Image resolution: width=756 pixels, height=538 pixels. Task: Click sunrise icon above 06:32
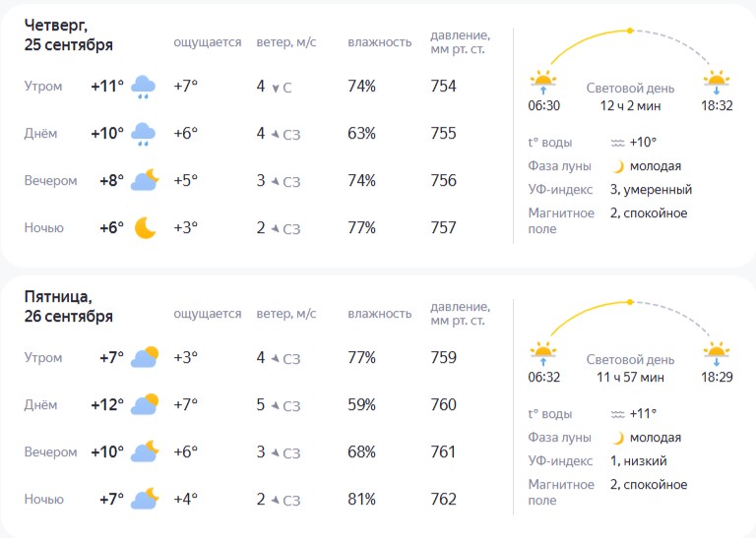[543, 351]
